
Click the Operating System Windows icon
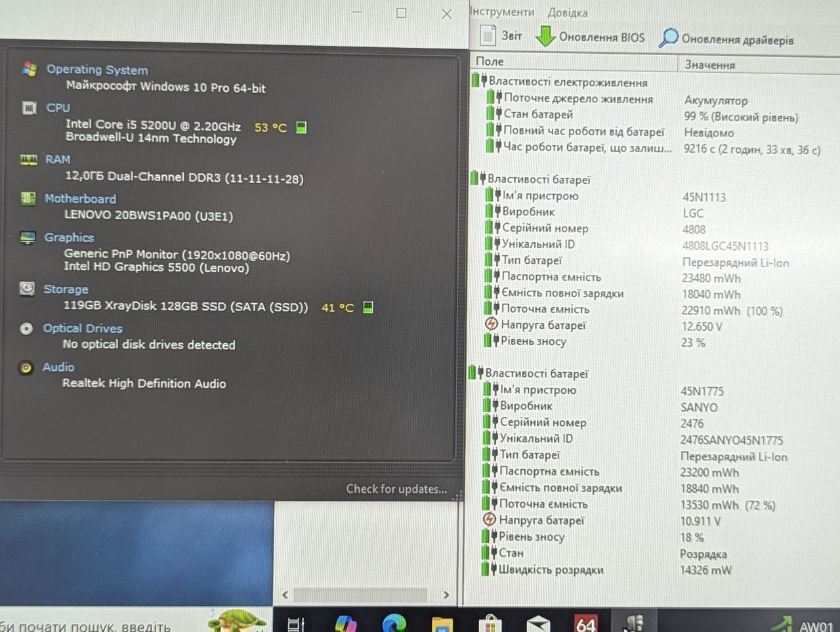point(30,69)
